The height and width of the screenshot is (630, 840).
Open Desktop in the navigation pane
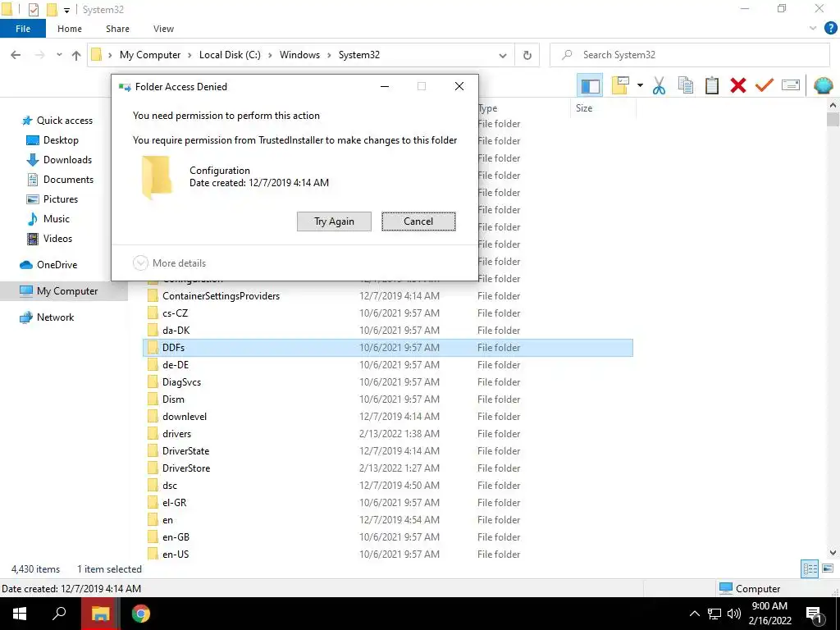click(x=52, y=140)
